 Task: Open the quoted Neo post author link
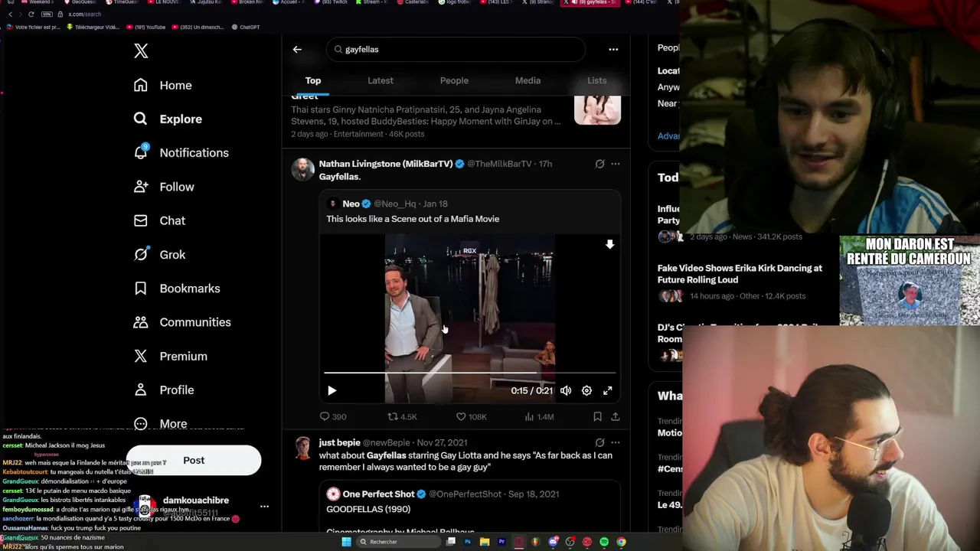(x=351, y=204)
